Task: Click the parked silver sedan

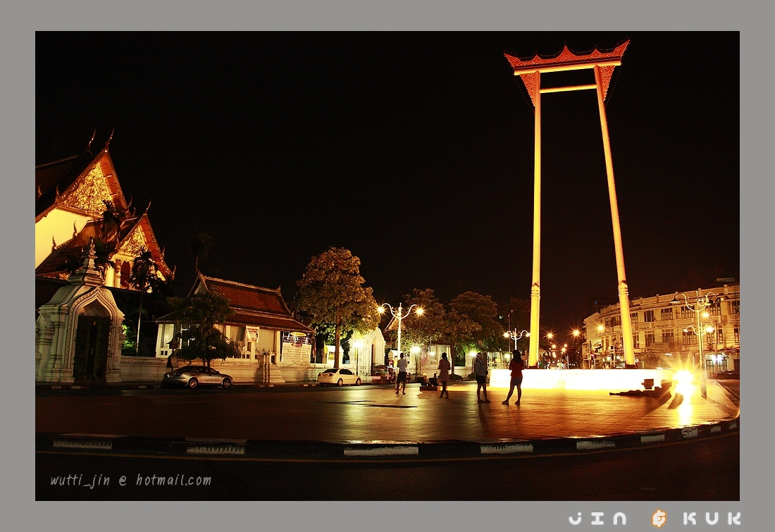Action: pos(197,377)
